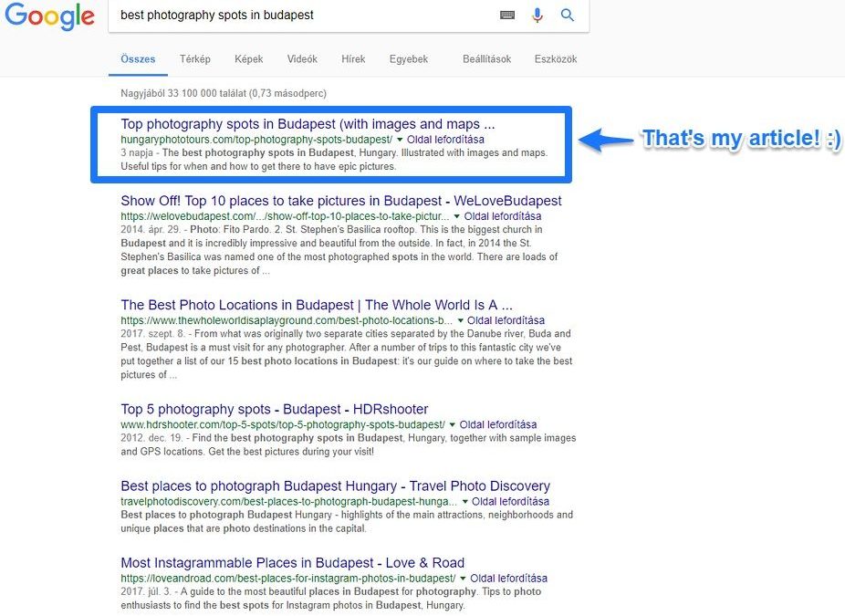Screen dimensions: 845x616
Task: Click the loveandroad.com green URL
Action: click(288, 579)
